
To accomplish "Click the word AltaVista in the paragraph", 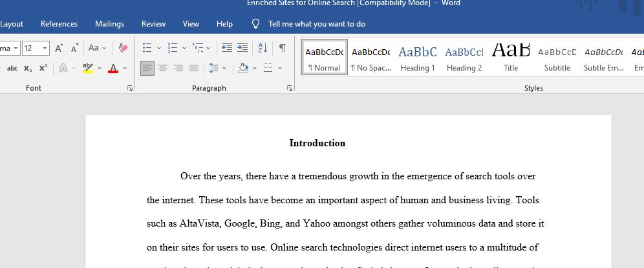I will click(x=201, y=224).
